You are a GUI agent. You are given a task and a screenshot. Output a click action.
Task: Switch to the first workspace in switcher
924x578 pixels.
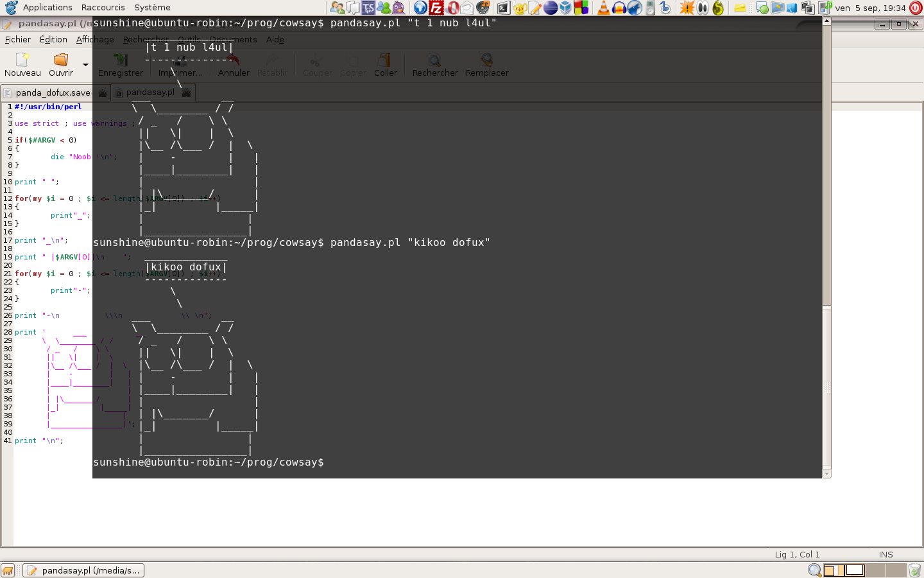click(x=834, y=570)
